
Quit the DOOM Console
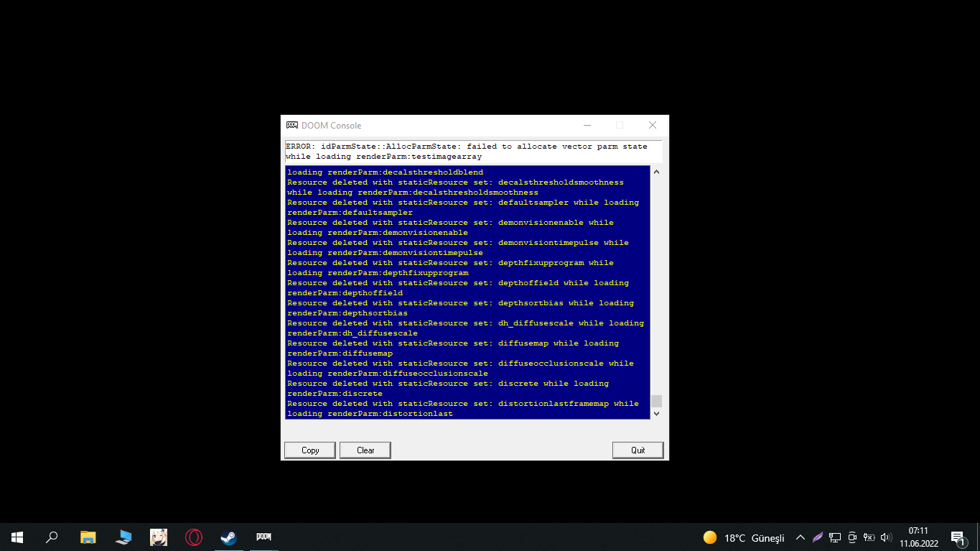[638, 450]
